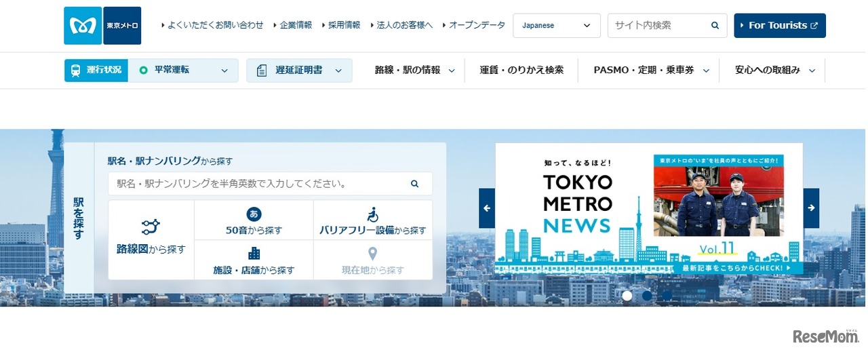The height and width of the screenshot is (352, 868).
Task: Click the サイト内検索 search field
Action: pyautogui.click(x=667, y=26)
